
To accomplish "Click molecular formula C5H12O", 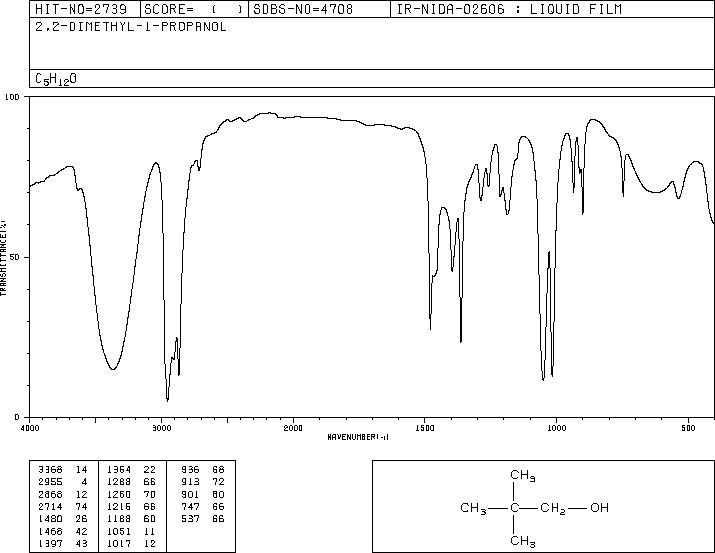I will point(56,79).
